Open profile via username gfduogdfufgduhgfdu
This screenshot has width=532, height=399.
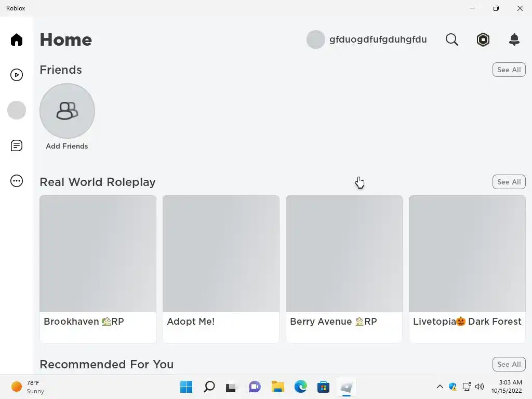pos(378,39)
